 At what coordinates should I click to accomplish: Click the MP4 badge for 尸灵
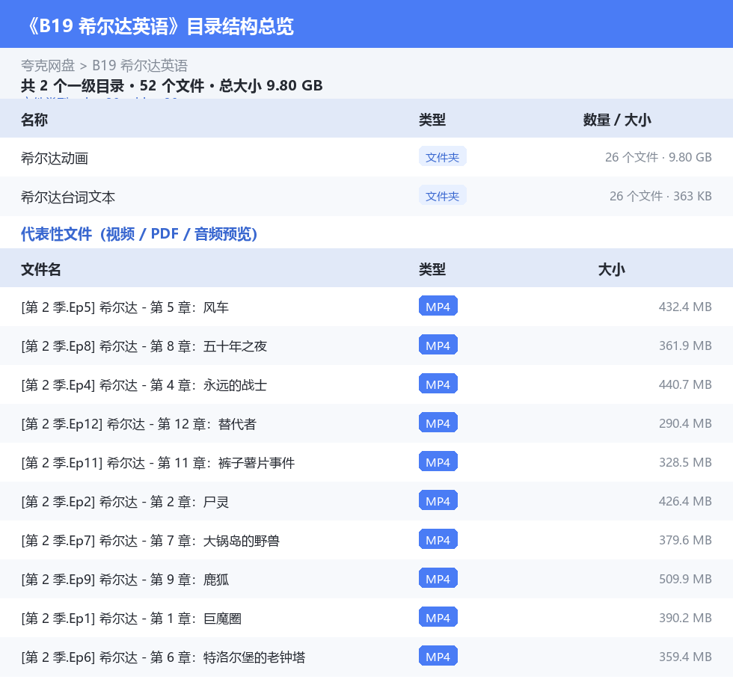438,500
